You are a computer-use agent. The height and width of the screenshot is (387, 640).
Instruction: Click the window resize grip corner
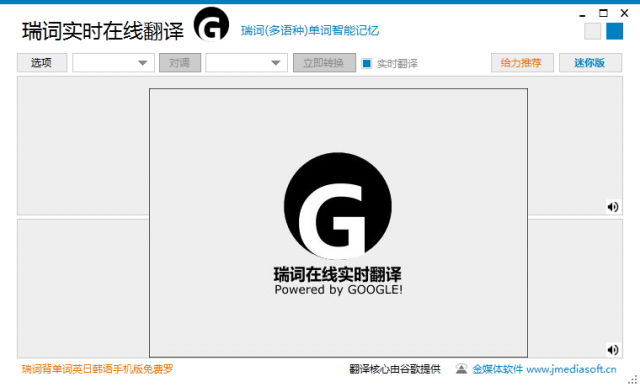[632, 380]
